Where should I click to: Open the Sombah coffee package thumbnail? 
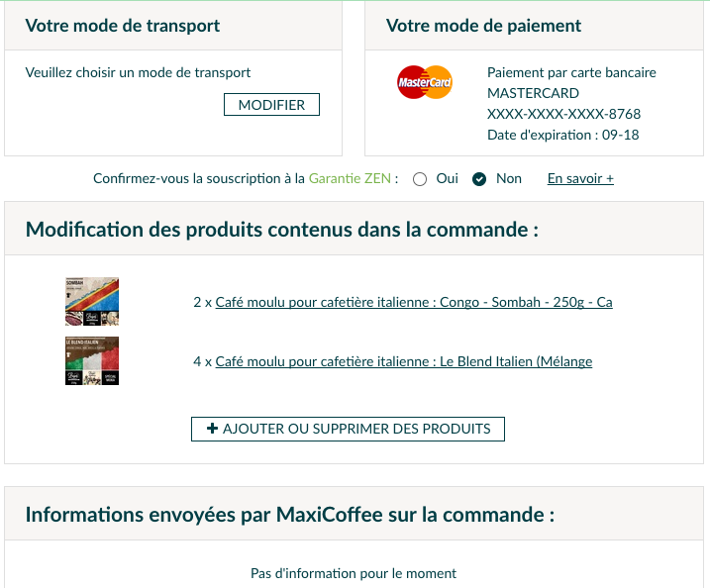pos(92,302)
